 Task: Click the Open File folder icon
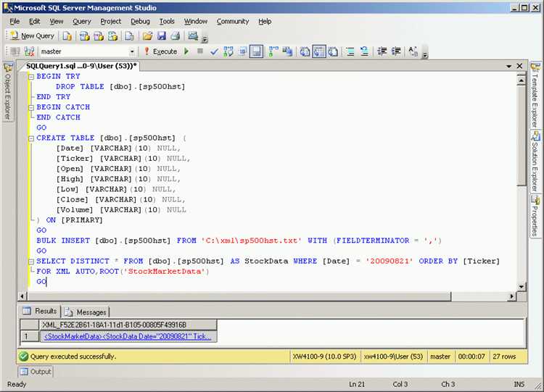click(x=147, y=36)
